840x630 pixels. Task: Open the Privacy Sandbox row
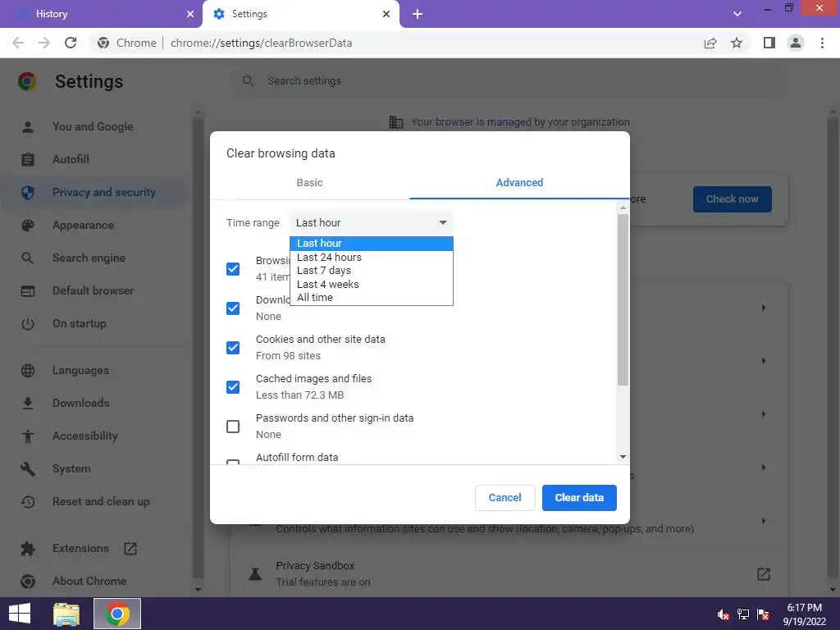coord(509,573)
